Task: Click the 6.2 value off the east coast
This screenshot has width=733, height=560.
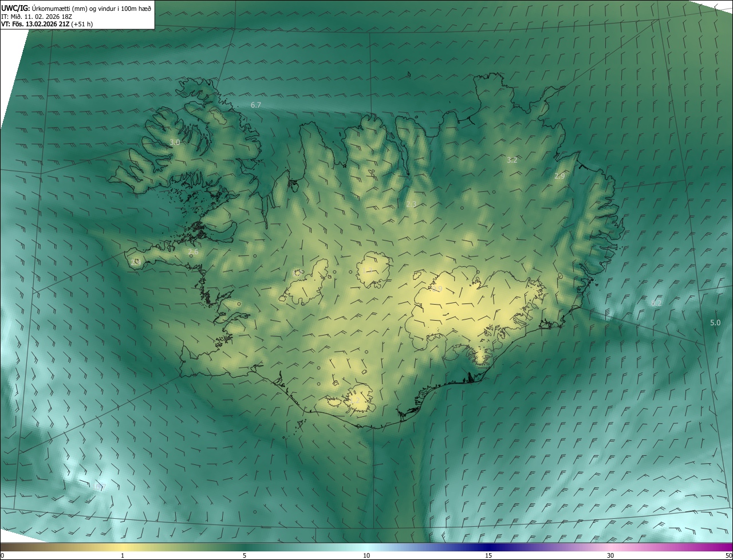Action: pyautogui.click(x=656, y=303)
